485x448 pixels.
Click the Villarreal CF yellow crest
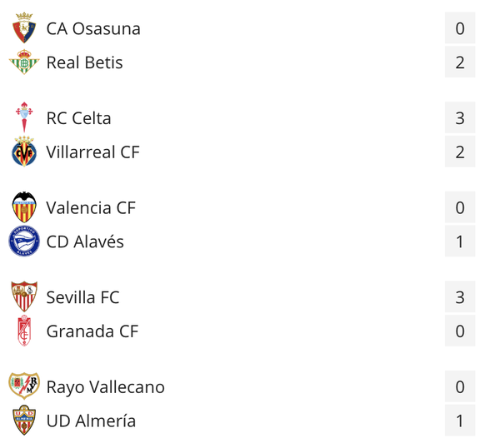point(24,152)
